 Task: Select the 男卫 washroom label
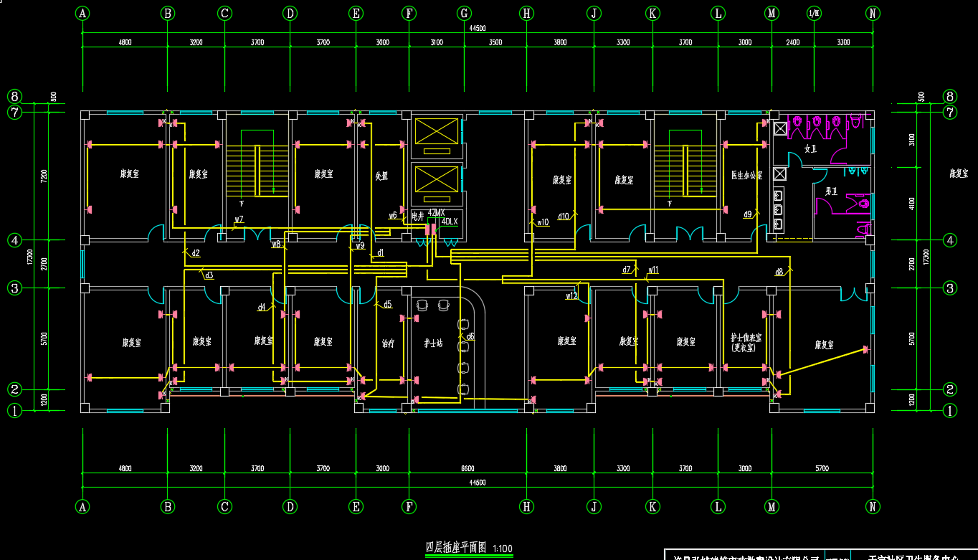[831, 191]
